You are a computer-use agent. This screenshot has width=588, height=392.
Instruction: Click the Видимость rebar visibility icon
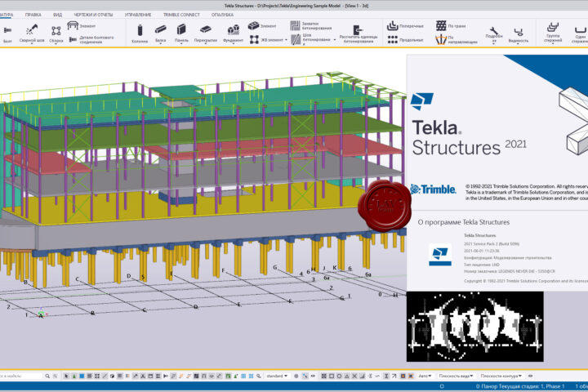[519, 33]
